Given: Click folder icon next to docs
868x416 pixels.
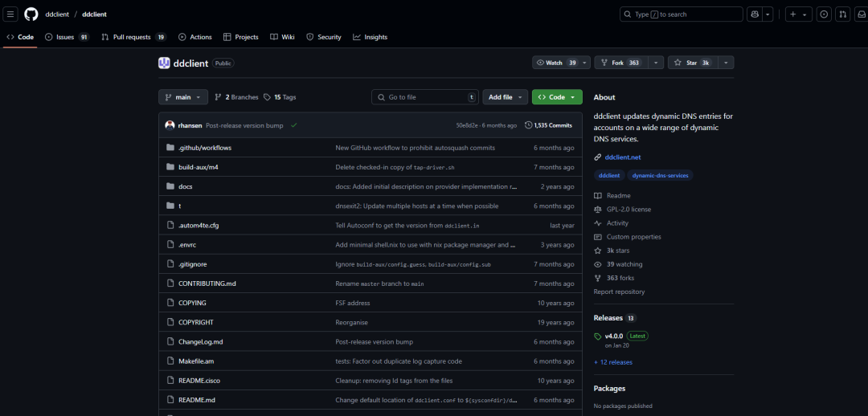Looking at the screenshot, I should [x=170, y=186].
